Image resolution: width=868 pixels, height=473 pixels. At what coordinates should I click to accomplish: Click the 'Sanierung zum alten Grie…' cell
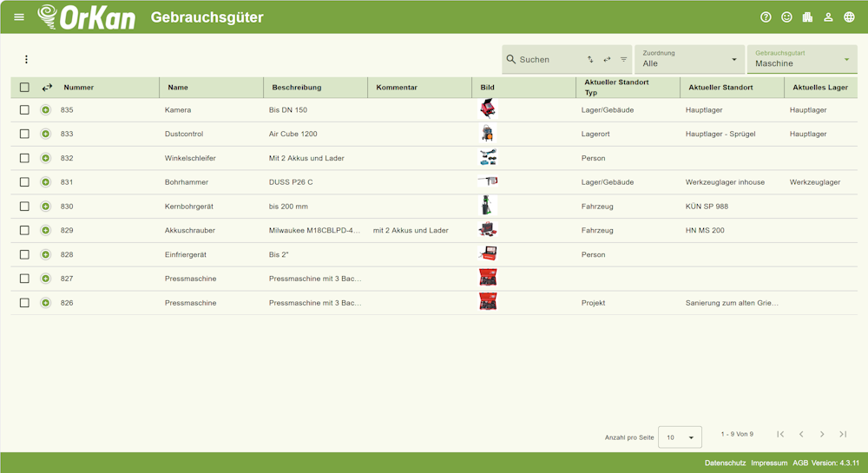tap(732, 303)
